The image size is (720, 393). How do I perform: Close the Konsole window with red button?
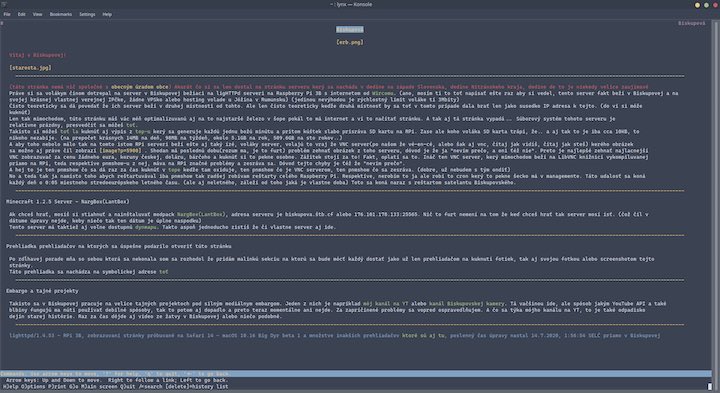715,5
